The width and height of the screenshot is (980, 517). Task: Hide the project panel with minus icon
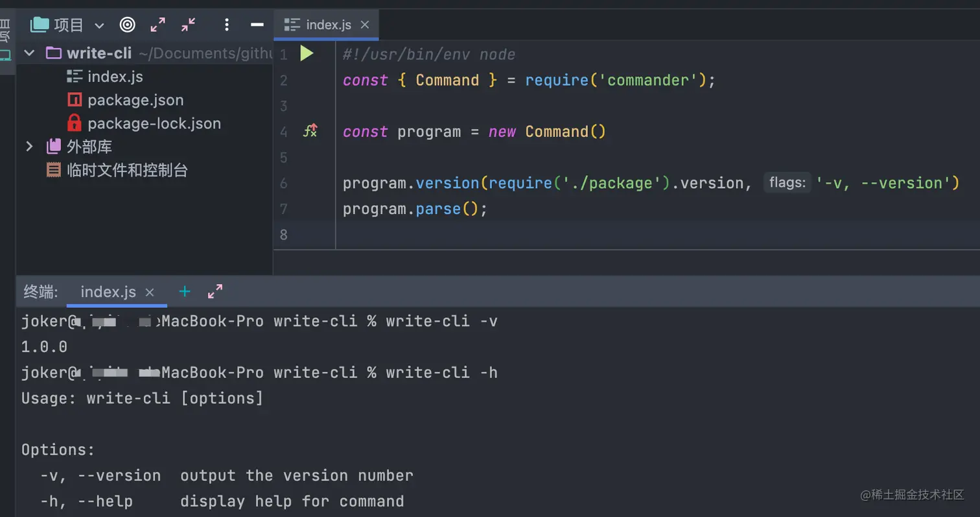pyautogui.click(x=257, y=25)
